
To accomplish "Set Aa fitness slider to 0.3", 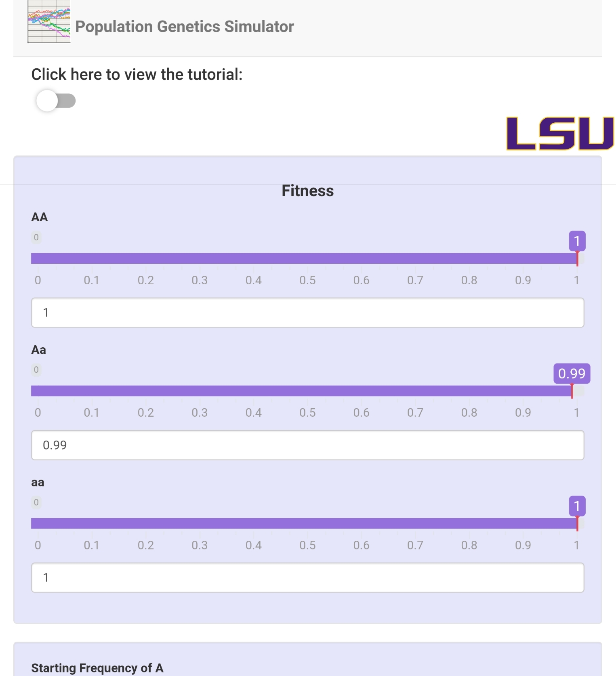I will pos(200,391).
